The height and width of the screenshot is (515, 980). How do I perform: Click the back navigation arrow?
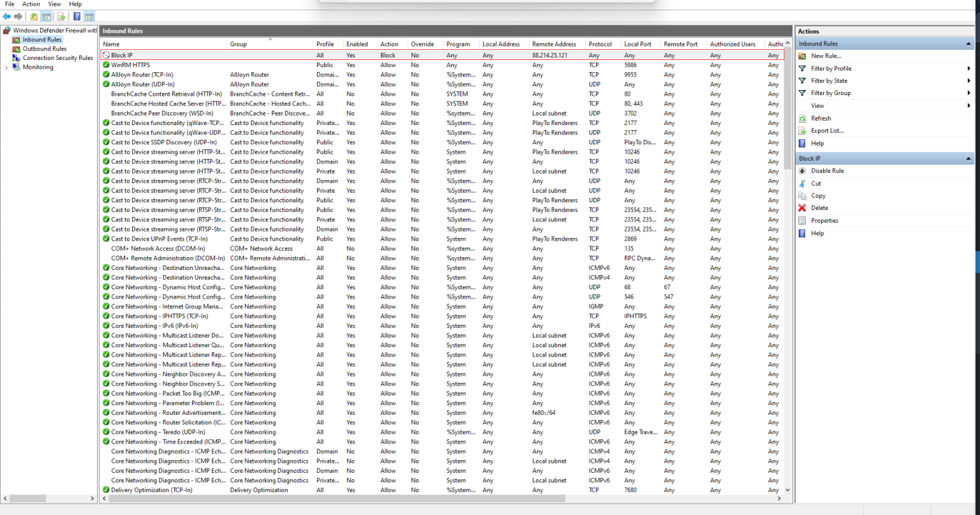[x=6, y=16]
